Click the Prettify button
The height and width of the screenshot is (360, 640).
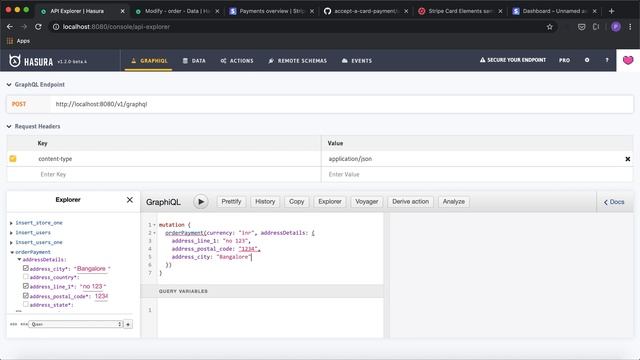[x=231, y=202]
